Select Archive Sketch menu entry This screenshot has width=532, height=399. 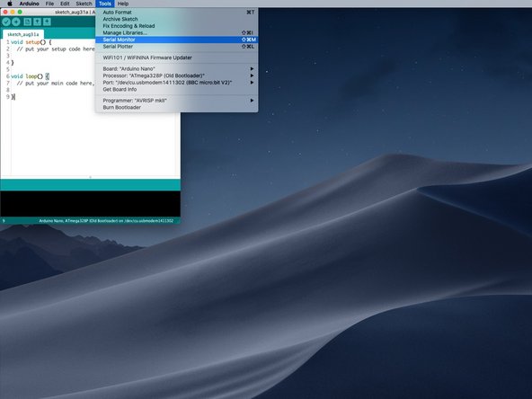pos(176,19)
